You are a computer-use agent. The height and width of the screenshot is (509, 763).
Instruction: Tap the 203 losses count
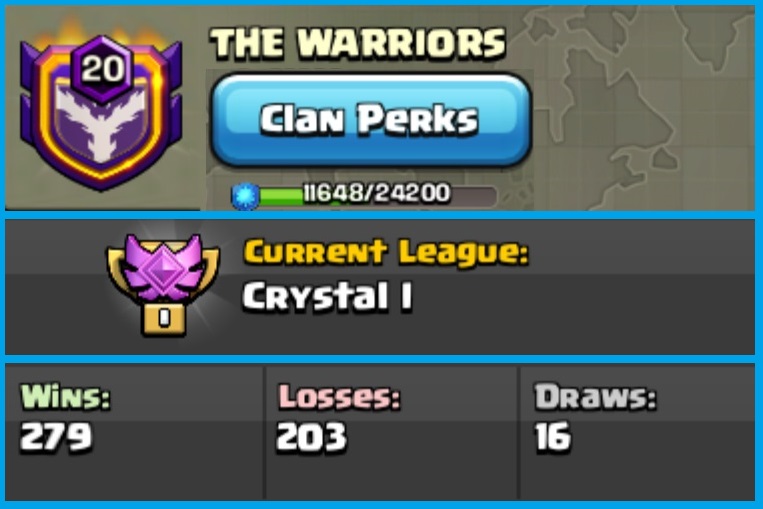(311, 436)
